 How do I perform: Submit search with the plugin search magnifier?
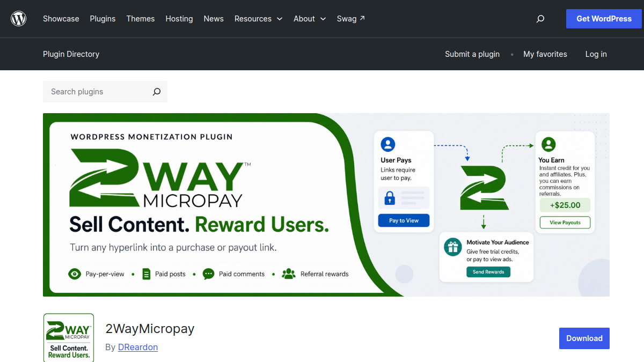click(157, 92)
